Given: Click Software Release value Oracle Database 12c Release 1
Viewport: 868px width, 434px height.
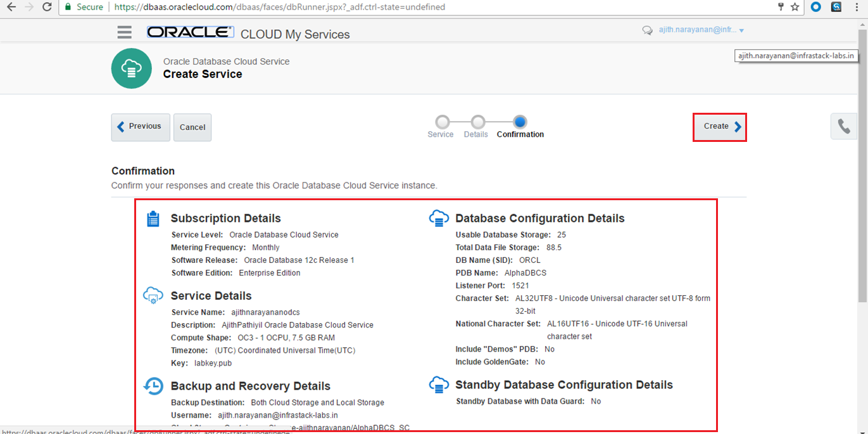Looking at the screenshot, I should point(299,260).
